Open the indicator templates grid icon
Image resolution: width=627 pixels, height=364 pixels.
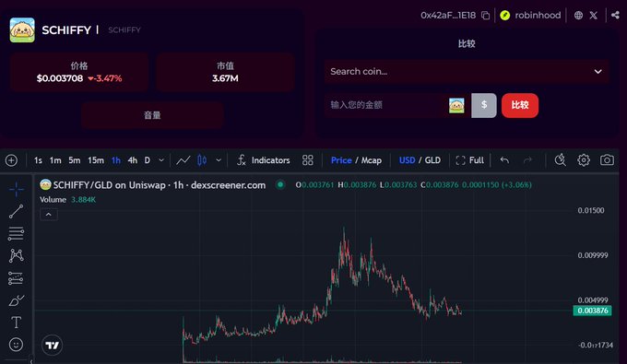click(307, 160)
